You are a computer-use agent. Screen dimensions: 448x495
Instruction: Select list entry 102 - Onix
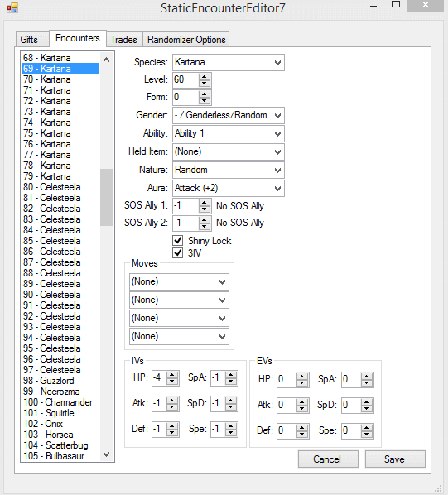tap(60, 424)
